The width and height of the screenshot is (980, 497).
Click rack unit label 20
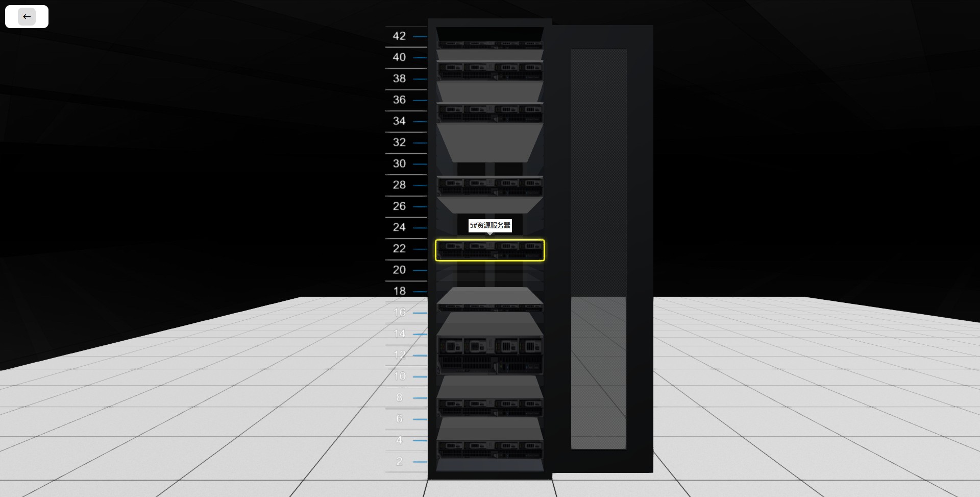click(x=399, y=270)
